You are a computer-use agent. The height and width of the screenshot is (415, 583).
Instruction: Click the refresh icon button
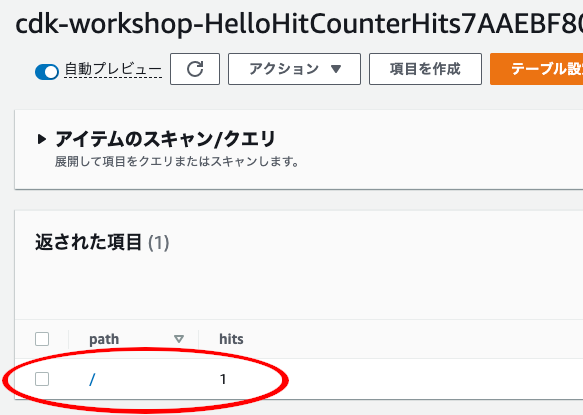coord(195,69)
